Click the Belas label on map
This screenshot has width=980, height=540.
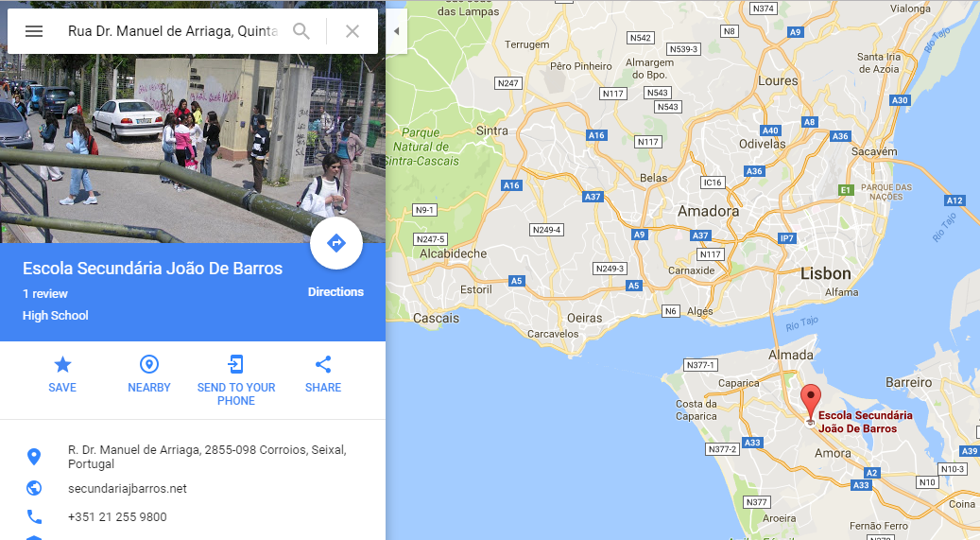(x=654, y=179)
